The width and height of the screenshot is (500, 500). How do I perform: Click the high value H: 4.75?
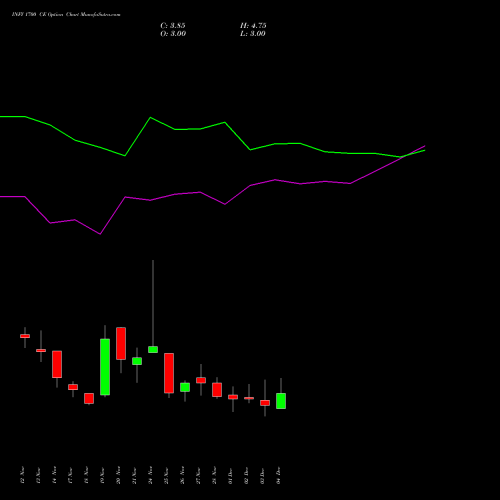253,26
